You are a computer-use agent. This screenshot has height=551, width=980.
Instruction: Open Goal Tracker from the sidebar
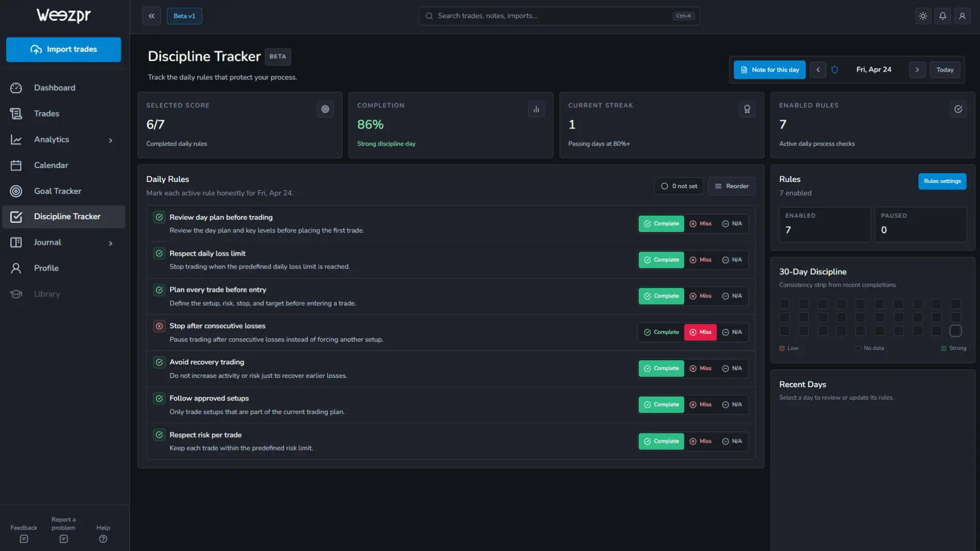(63, 191)
